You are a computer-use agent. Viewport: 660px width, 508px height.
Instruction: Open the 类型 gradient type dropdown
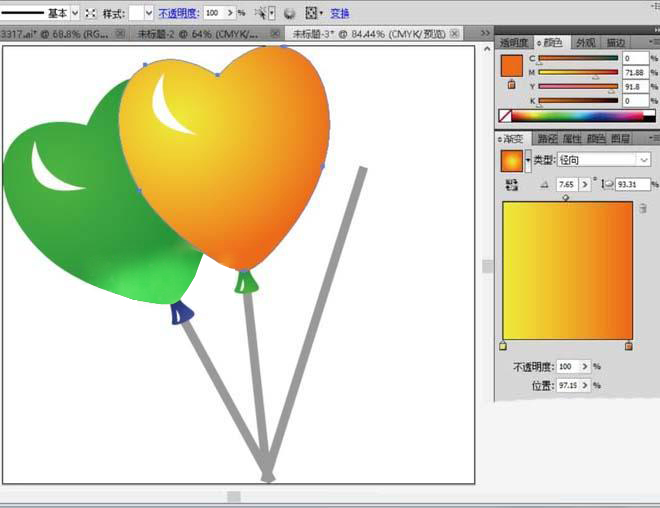tap(643, 160)
